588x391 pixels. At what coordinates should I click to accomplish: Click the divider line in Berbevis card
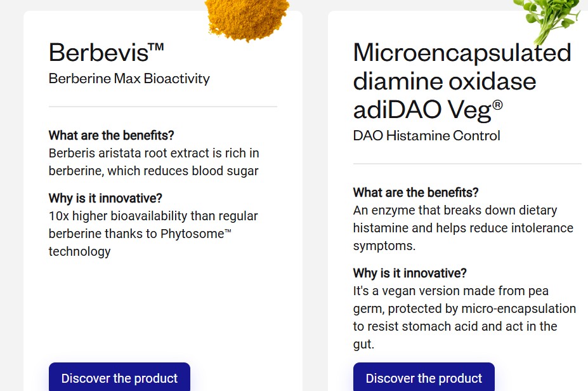pos(163,107)
